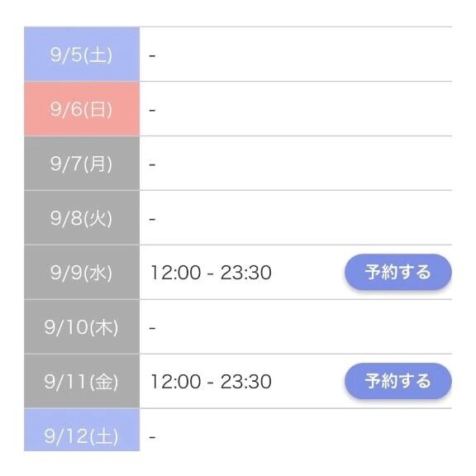Viewport: 476px width, 476px height.
Task: Select the 9/6(日) date cell
Action: click(82, 109)
